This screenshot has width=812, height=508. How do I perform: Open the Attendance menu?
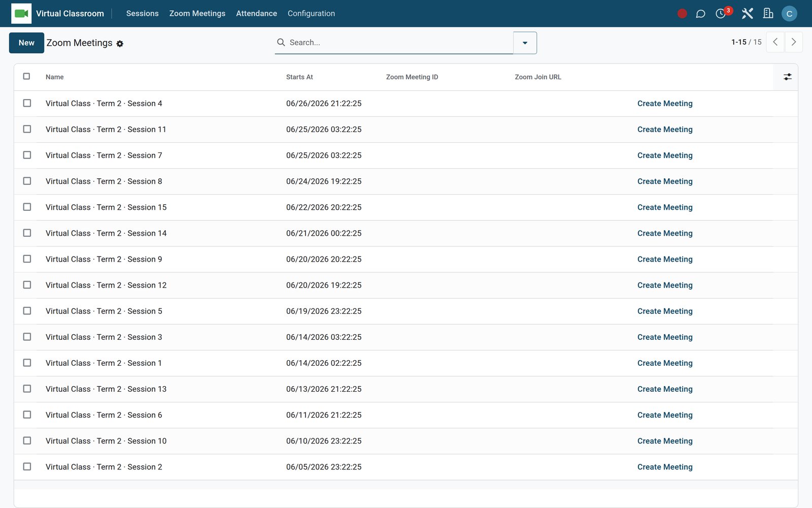point(256,14)
